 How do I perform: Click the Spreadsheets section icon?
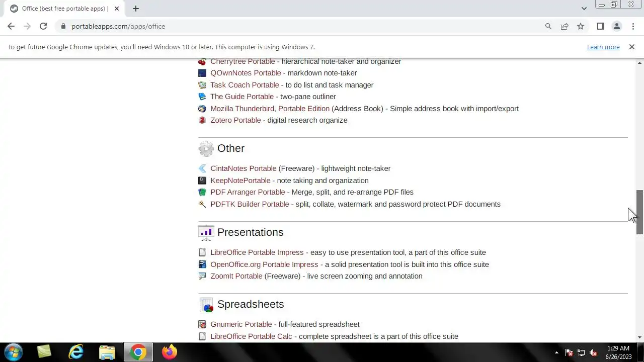(x=206, y=304)
